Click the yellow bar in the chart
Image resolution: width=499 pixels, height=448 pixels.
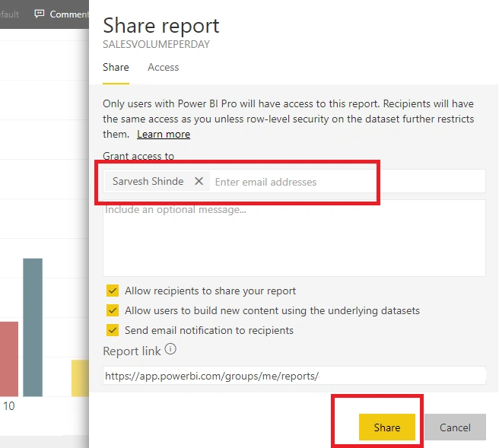pyautogui.click(x=80, y=378)
